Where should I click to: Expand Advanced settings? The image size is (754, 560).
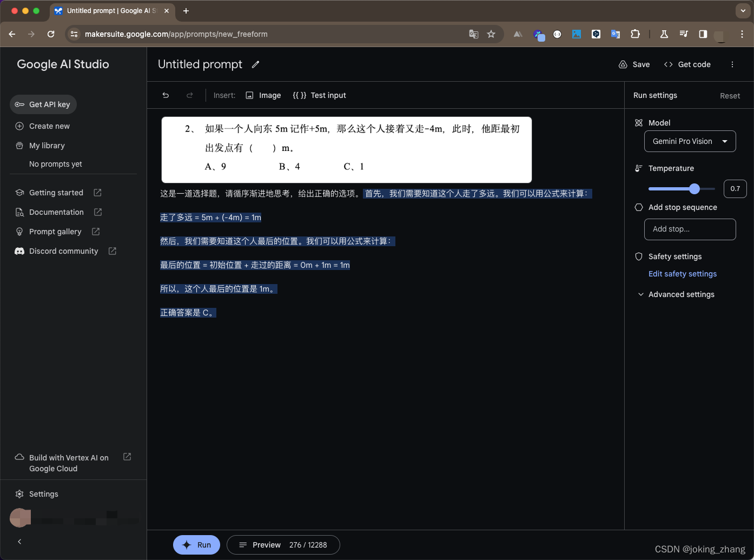tap(676, 294)
